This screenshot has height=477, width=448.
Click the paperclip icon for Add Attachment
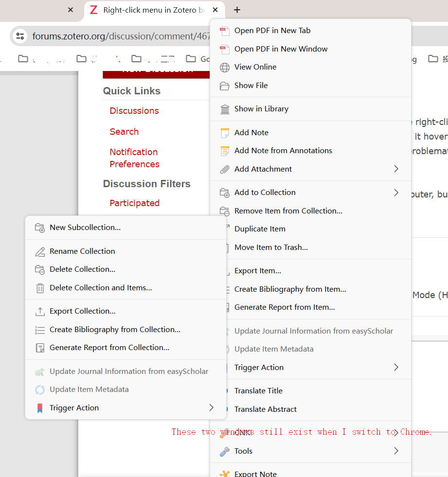point(225,169)
